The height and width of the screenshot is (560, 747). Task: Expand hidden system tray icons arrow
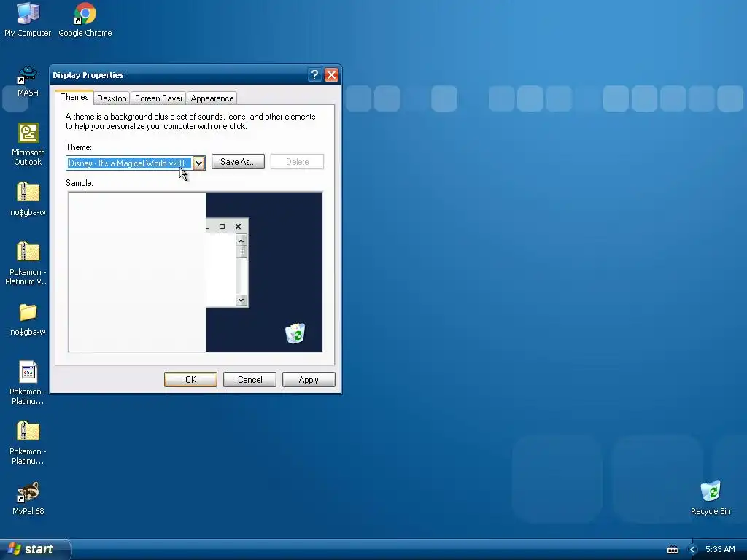(693, 550)
